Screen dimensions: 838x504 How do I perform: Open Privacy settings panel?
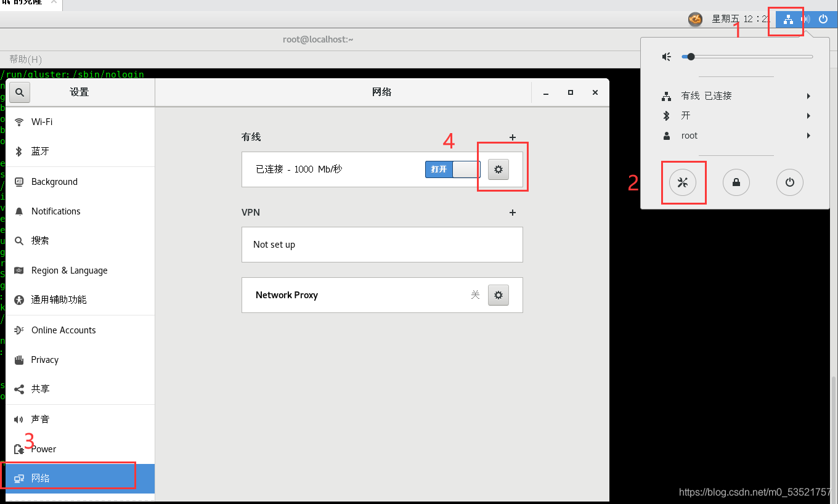tap(80, 360)
